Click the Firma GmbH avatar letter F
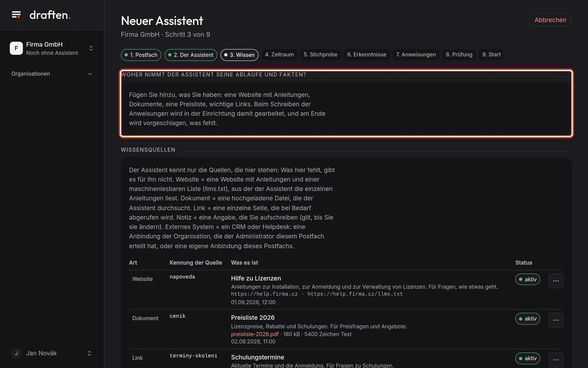 click(x=16, y=48)
